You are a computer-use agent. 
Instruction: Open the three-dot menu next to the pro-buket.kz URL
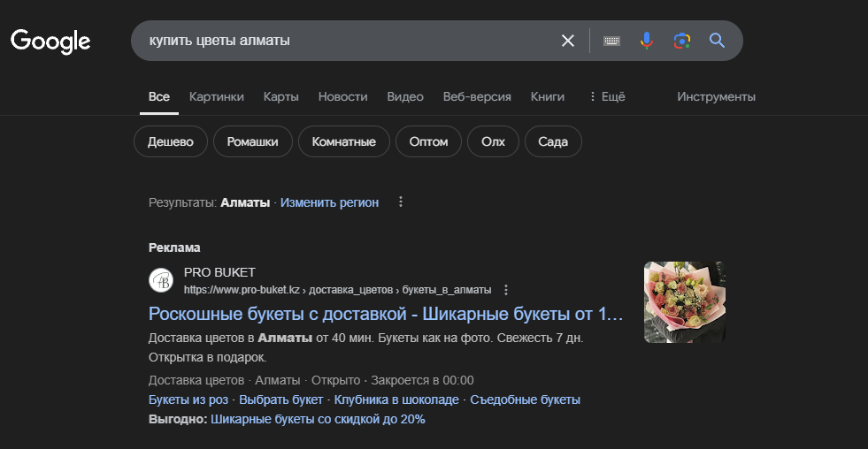pos(505,290)
